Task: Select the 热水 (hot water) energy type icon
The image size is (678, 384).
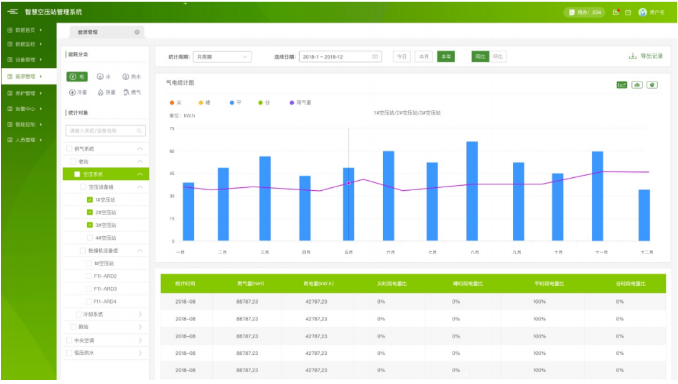Action: point(132,77)
